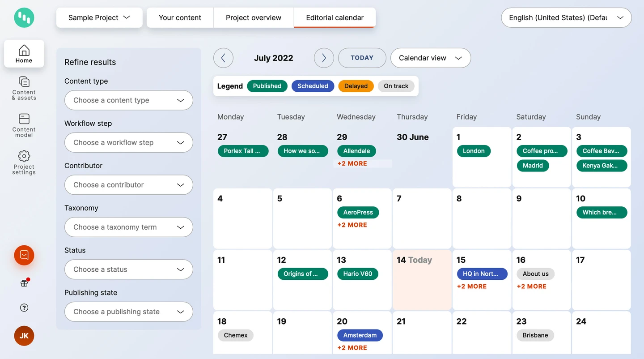The height and width of the screenshot is (359, 644).
Task: Click the Kontent app logo icon
Action: [x=24, y=18]
